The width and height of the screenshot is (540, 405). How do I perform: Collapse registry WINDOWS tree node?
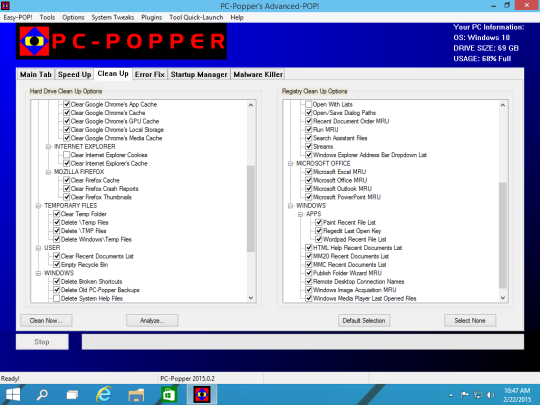point(291,206)
